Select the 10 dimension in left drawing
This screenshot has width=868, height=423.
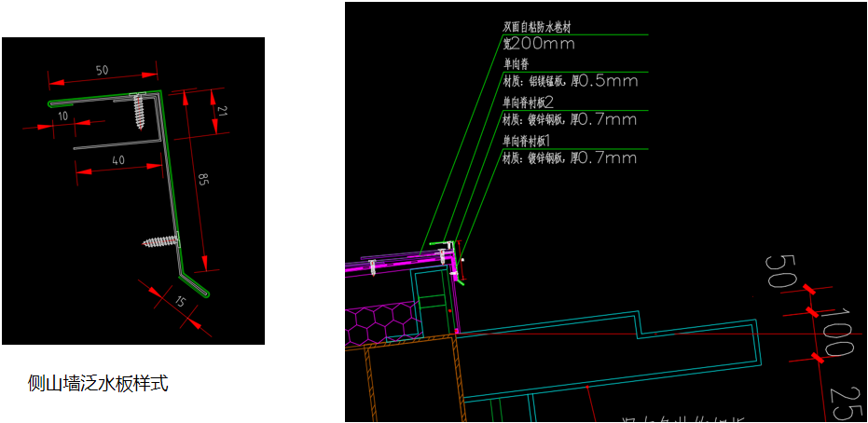(62, 116)
